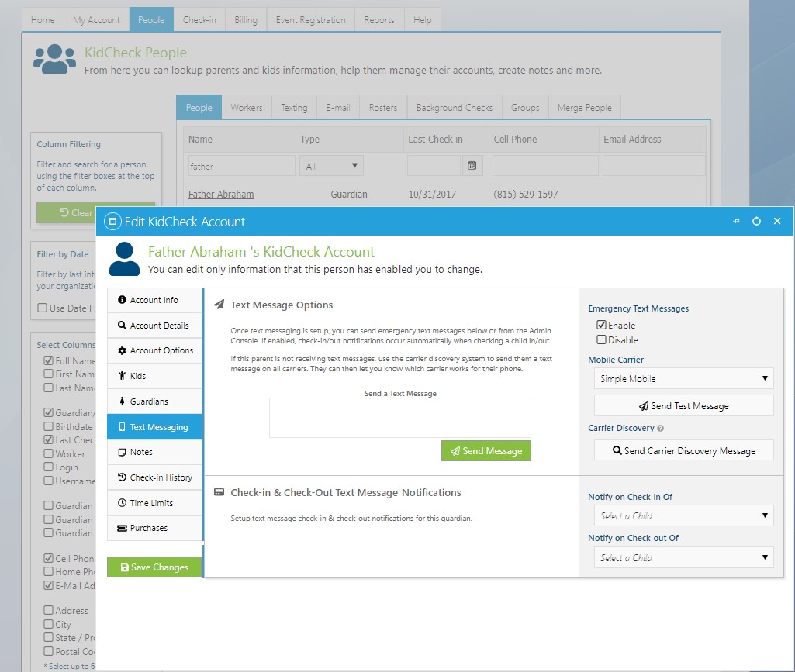The image size is (795, 672).
Task: Open the Time Limits section
Action: (154, 503)
